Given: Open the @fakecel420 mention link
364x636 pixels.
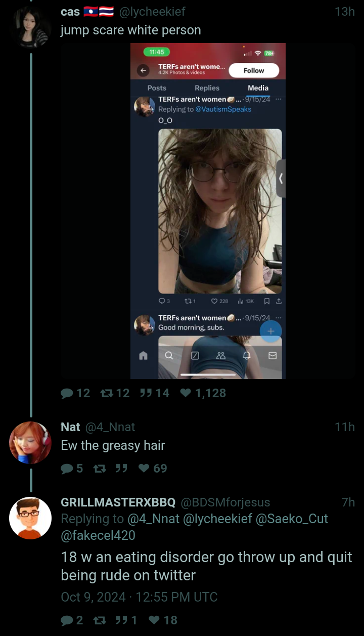Looking at the screenshot, I should coord(98,535).
